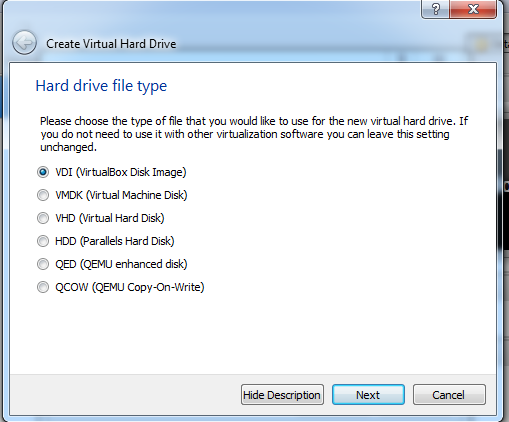Screen dimensions: 509x422
Task: Click the Create Virtual Hard Drive title text
Action: tap(111, 44)
